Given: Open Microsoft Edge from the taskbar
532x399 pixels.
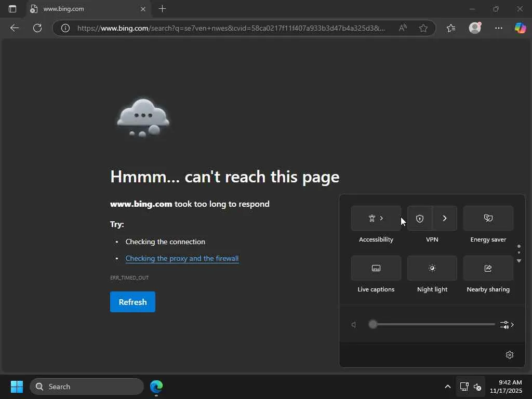Looking at the screenshot, I should tap(156, 387).
